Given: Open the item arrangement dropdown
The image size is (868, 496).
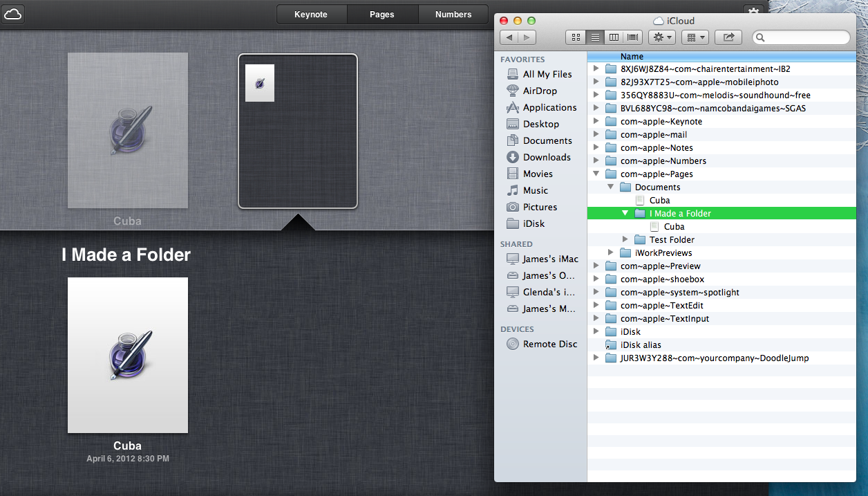Looking at the screenshot, I should 695,37.
